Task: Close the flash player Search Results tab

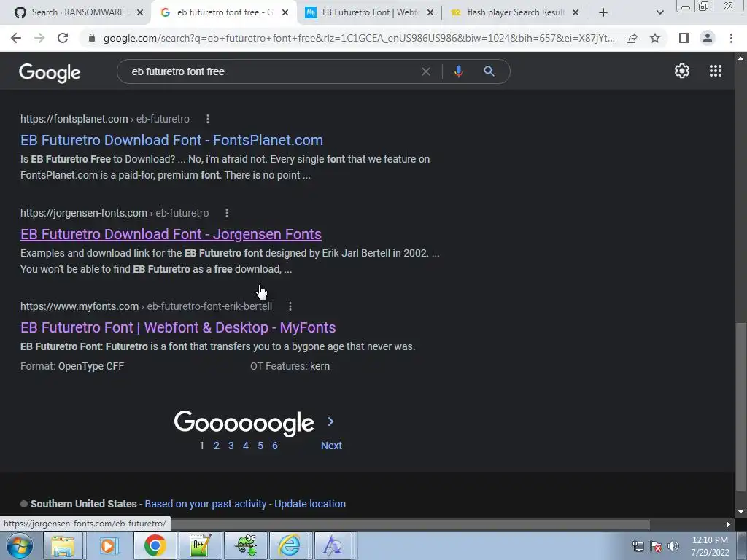Action: (x=576, y=12)
